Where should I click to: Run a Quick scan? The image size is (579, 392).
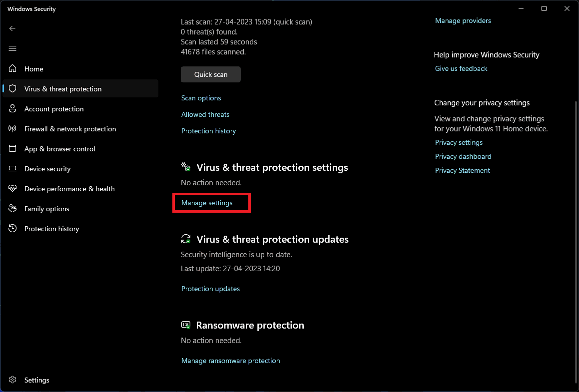pyautogui.click(x=211, y=74)
